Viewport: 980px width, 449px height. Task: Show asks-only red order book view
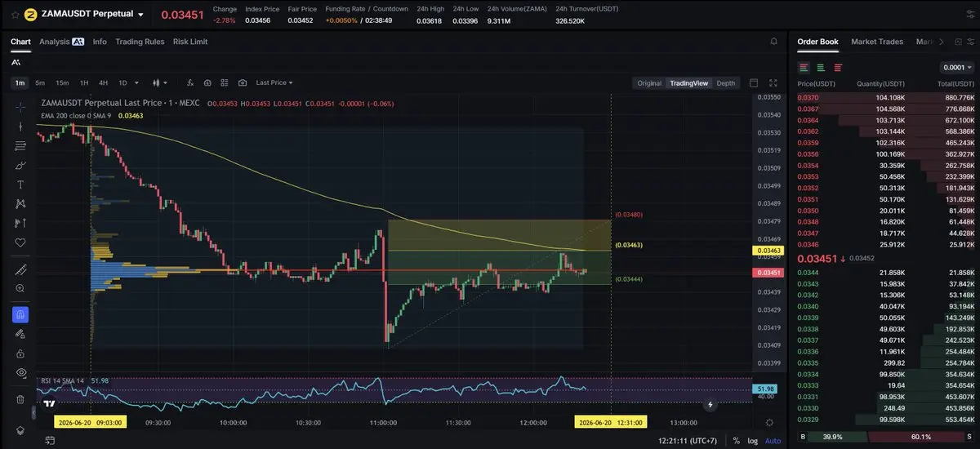tap(838, 67)
